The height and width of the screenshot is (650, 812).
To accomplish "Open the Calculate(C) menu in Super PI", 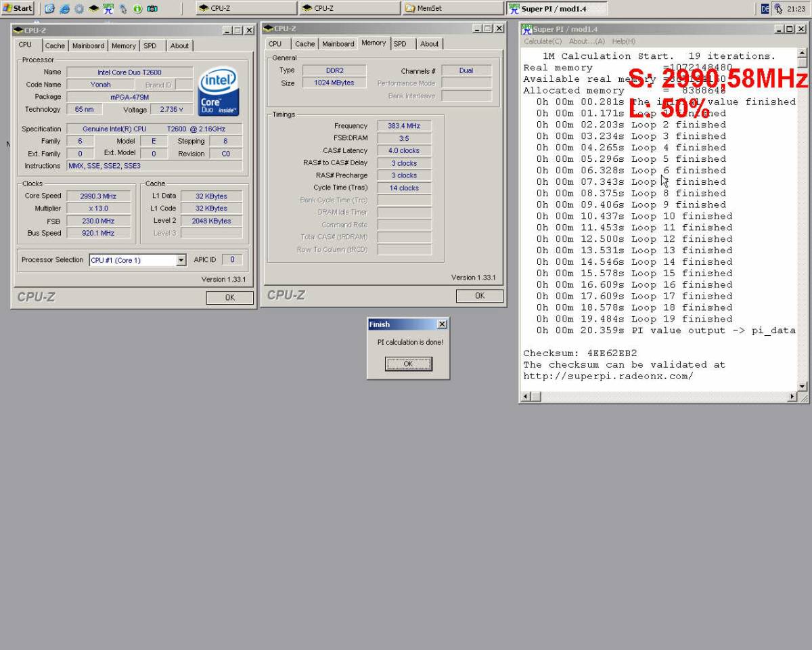I will (543, 41).
